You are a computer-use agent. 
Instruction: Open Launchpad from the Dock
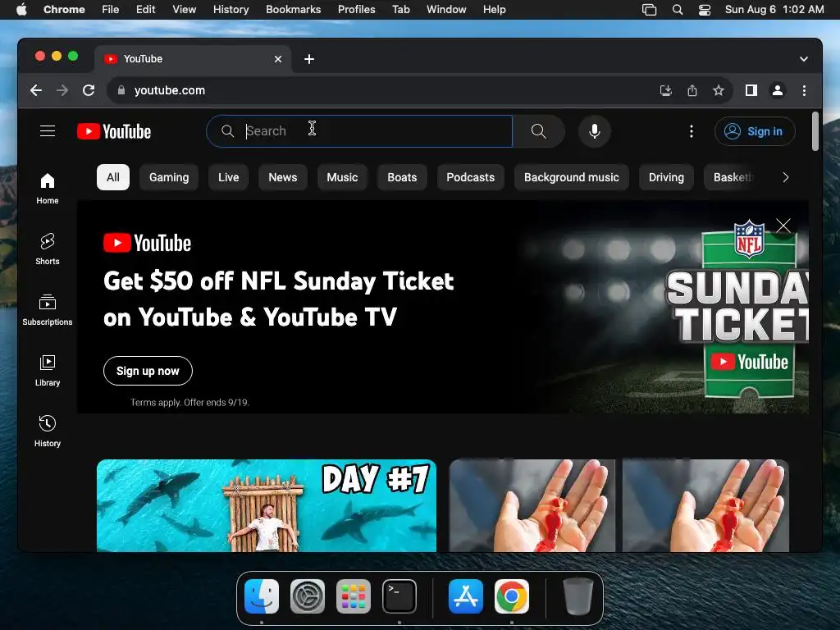point(354,596)
